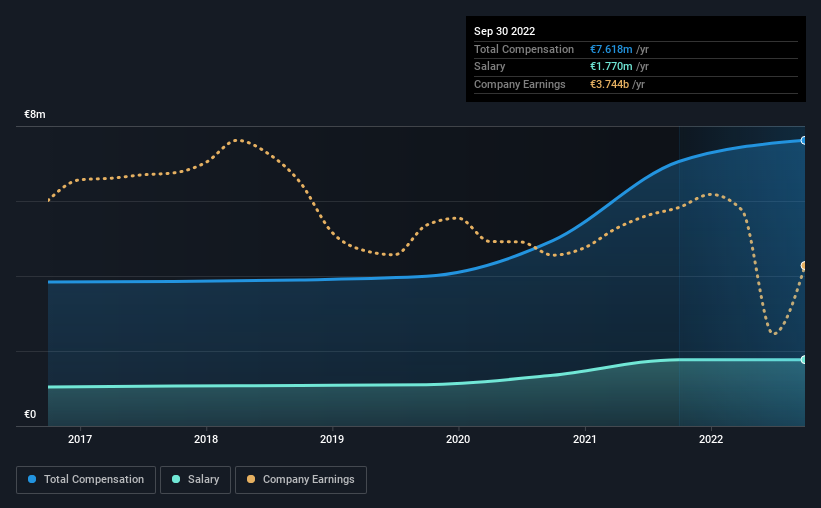Image resolution: width=821 pixels, height=508 pixels.
Task: Click the 2020 x-axis label
Action: [x=458, y=439]
